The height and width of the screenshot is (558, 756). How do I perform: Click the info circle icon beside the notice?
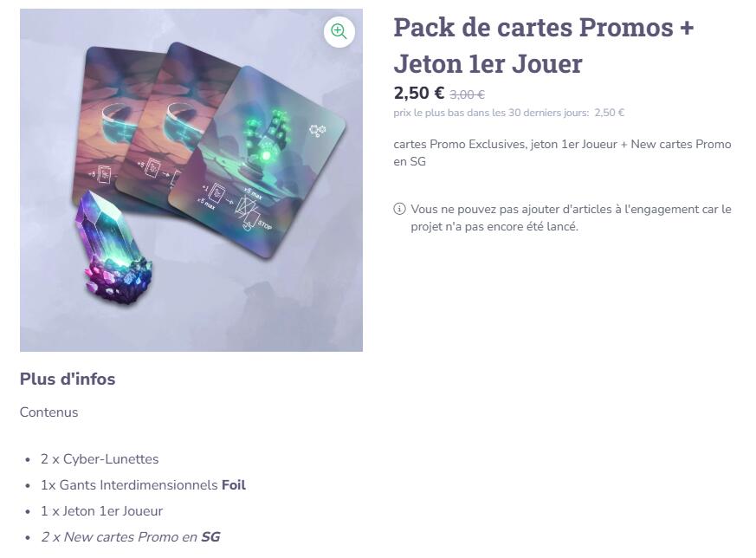pos(399,209)
